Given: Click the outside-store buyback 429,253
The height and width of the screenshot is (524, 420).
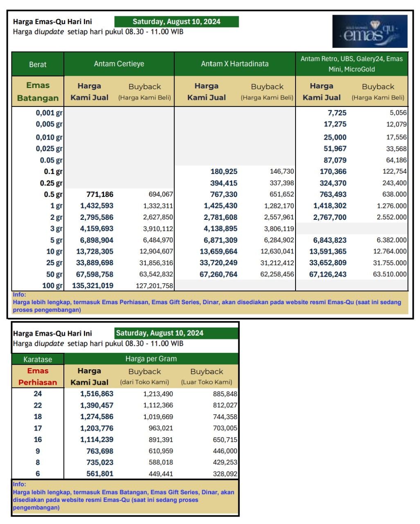Looking at the screenshot, I should pyautogui.click(x=225, y=463).
